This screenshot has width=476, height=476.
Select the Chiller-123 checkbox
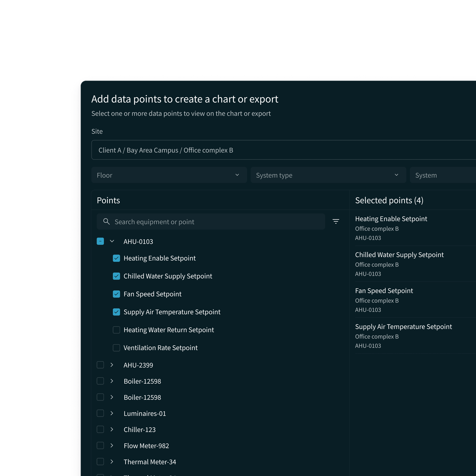[100, 429]
